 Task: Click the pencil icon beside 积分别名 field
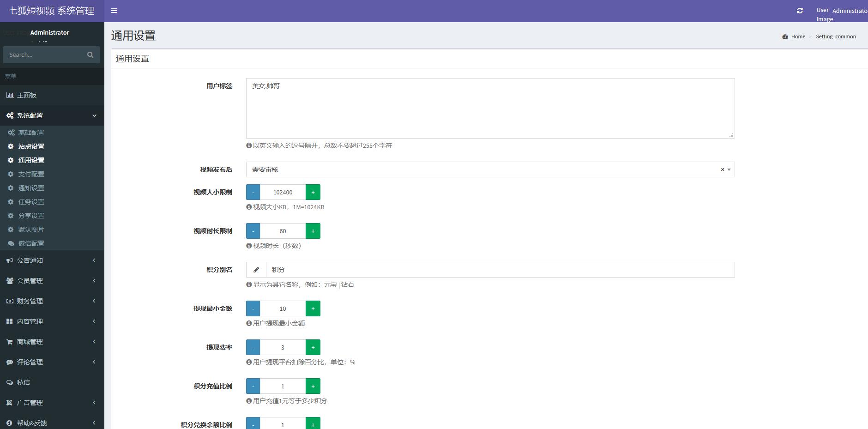[x=256, y=270]
